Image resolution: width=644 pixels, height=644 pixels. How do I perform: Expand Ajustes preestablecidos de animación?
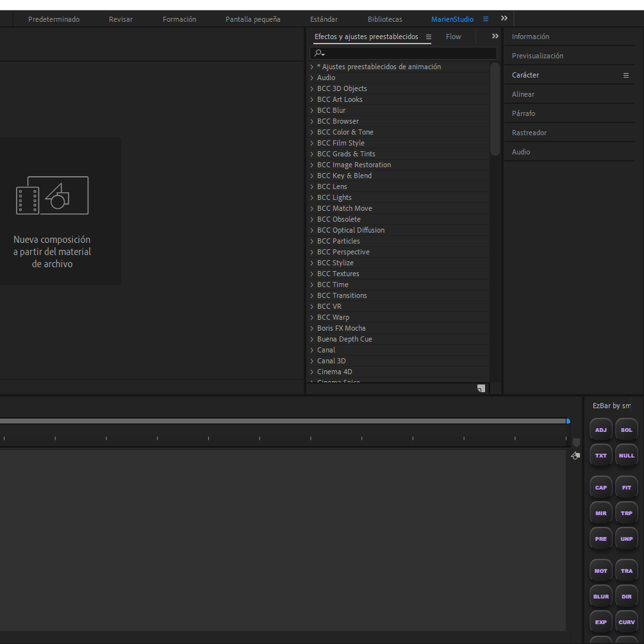(311, 67)
